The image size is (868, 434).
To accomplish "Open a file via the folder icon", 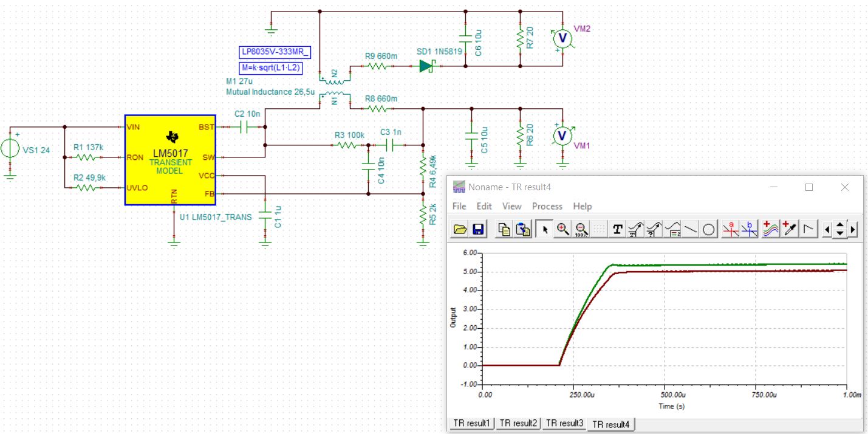I will (460, 229).
